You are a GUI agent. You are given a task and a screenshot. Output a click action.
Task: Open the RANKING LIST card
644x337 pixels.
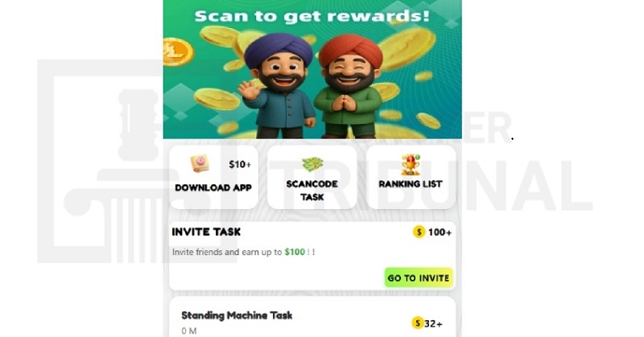point(411,177)
